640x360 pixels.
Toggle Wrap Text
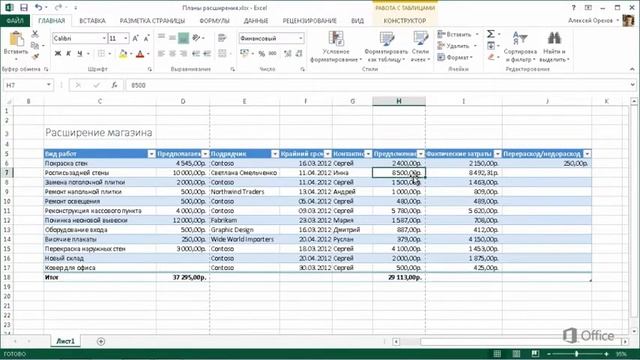[x=222, y=38]
